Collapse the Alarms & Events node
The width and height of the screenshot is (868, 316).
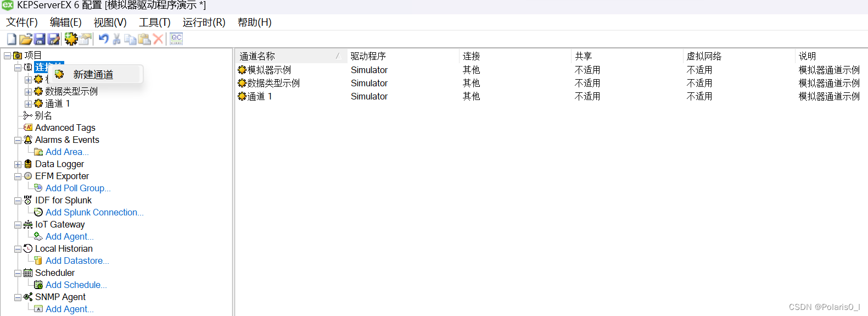[18, 140]
